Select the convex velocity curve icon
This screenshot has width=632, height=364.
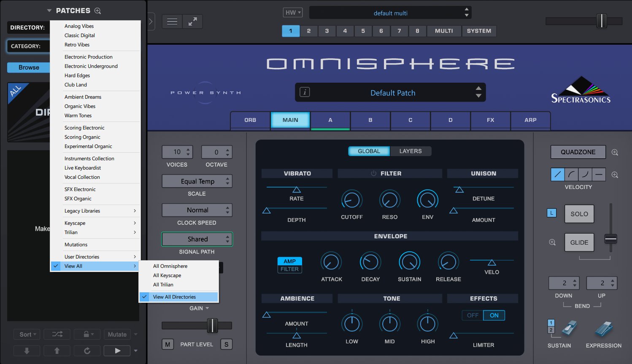point(571,174)
